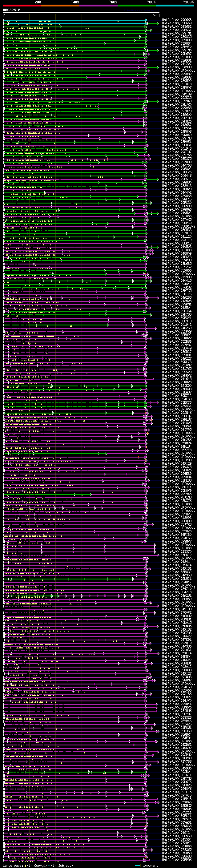Click hit label UniRef100_Q9ZW80
This screenshot has width=197, height=868.
coord(177,162)
